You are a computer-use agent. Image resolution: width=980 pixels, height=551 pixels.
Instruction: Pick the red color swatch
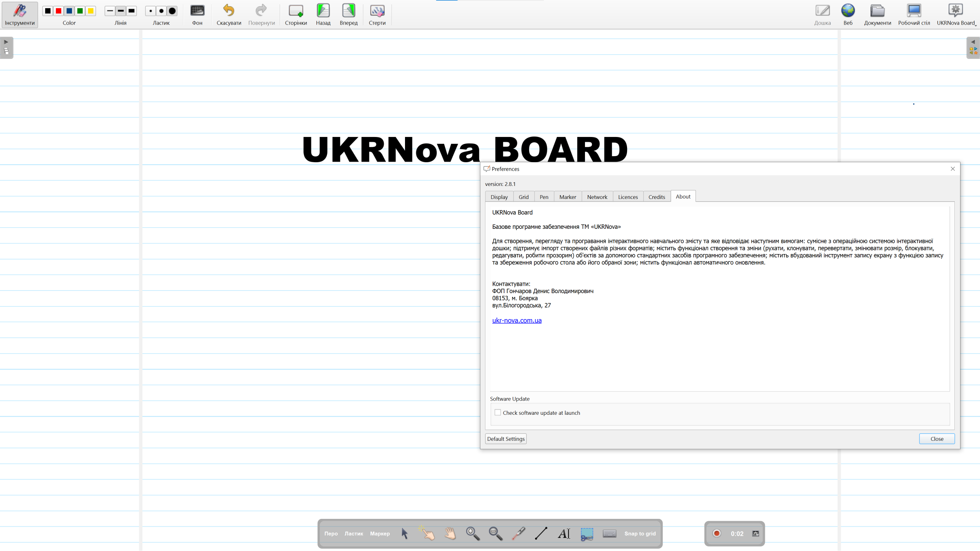point(59,11)
